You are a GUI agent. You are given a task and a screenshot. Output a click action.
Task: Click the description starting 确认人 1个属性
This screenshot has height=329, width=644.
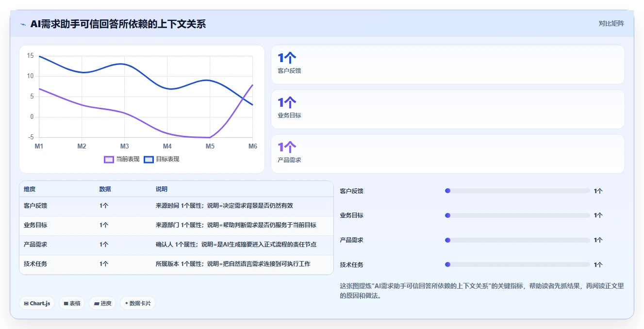coord(236,245)
